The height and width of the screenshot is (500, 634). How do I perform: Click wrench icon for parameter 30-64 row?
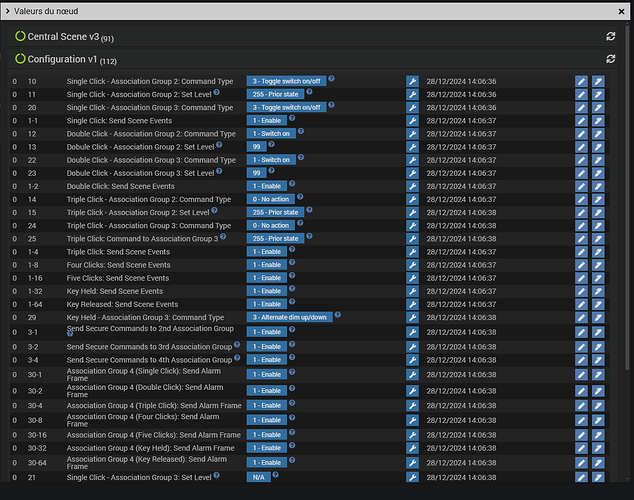tap(412, 462)
